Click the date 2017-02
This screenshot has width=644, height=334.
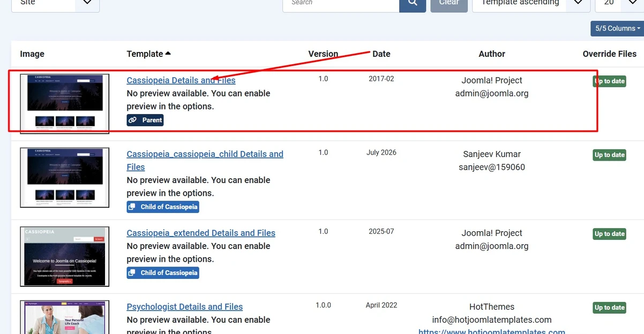(x=381, y=79)
